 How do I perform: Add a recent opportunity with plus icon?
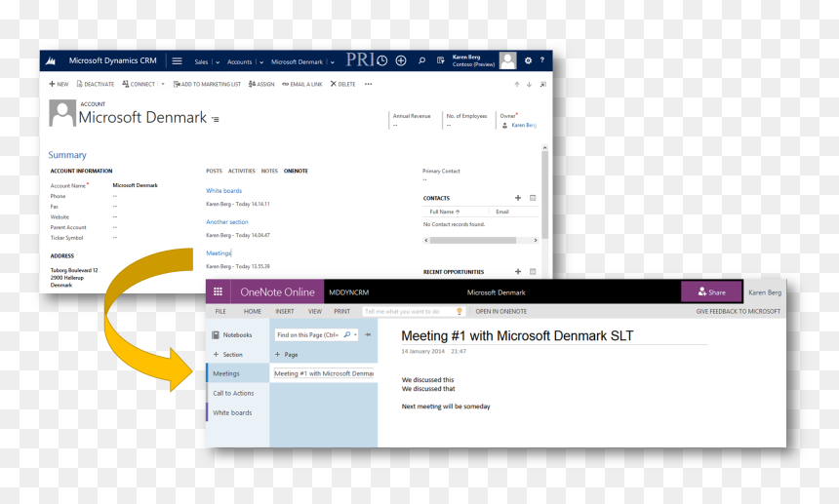pos(518,272)
